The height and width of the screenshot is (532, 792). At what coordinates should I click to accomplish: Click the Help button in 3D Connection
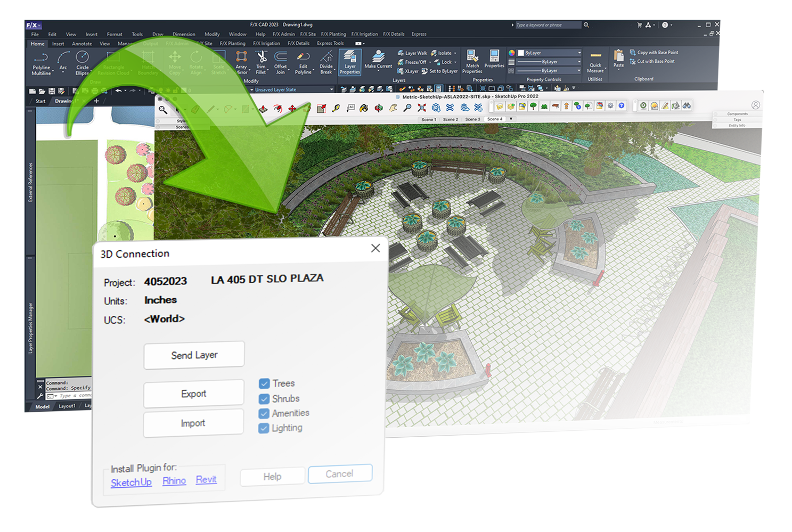tap(272, 477)
